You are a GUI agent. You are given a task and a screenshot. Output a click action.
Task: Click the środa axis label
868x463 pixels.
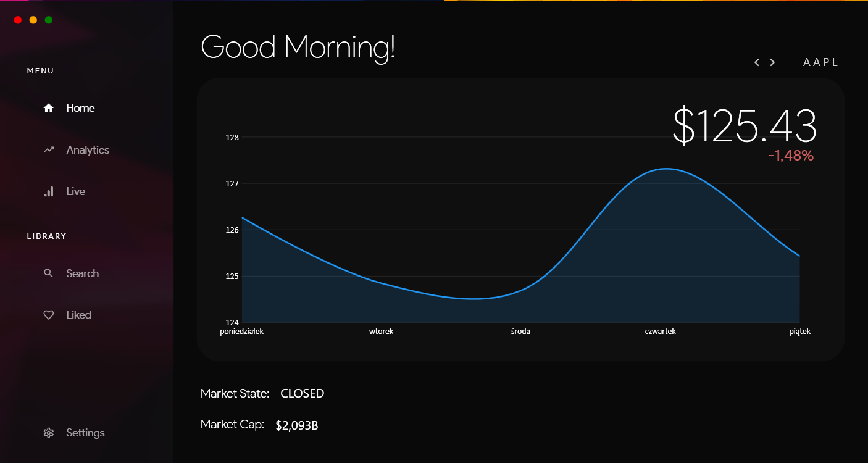(x=521, y=332)
